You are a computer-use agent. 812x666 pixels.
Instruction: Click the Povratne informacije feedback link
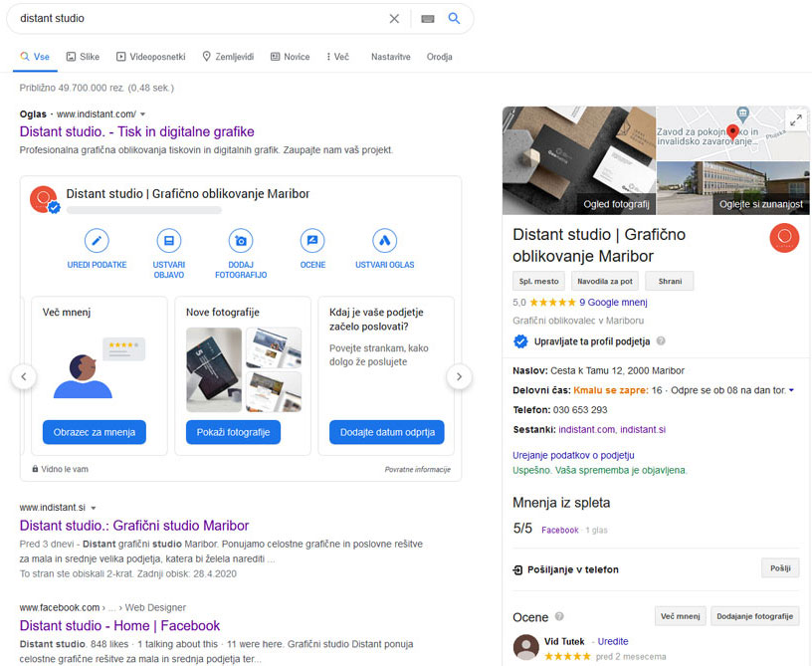[x=417, y=469]
